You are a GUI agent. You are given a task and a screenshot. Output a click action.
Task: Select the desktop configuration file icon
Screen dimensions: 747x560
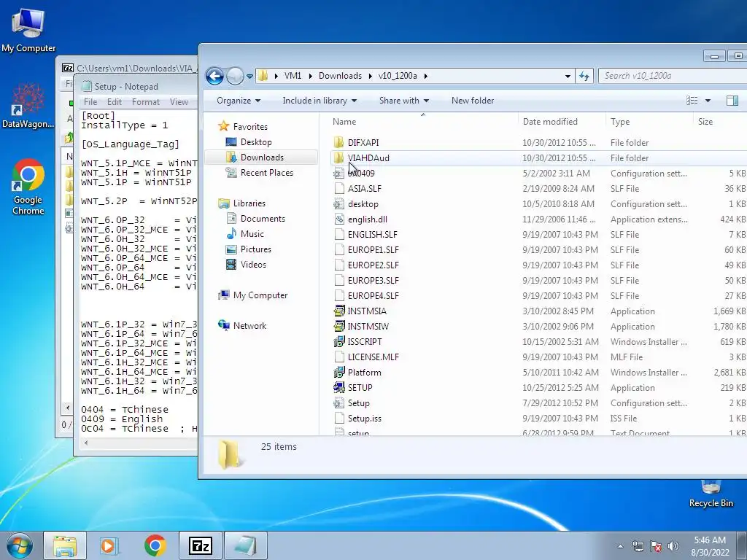[x=338, y=204]
